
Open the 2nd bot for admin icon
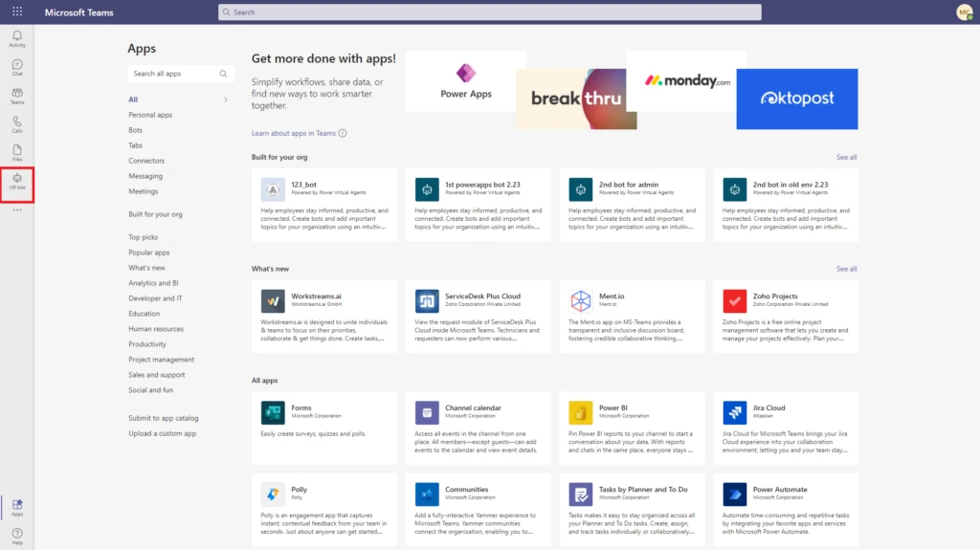pos(581,189)
